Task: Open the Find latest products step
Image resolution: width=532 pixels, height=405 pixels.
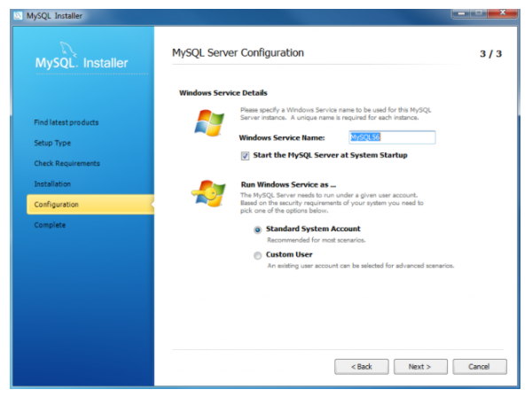Action: pos(66,122)
